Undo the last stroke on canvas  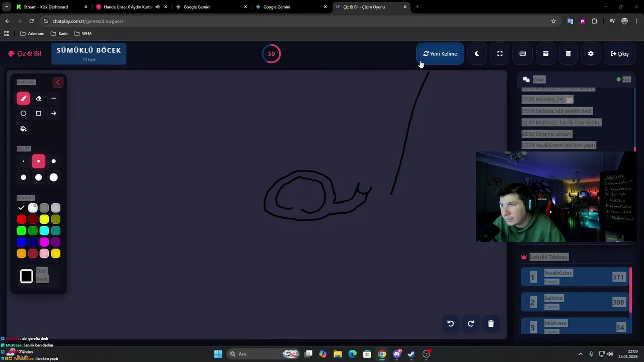451,324
